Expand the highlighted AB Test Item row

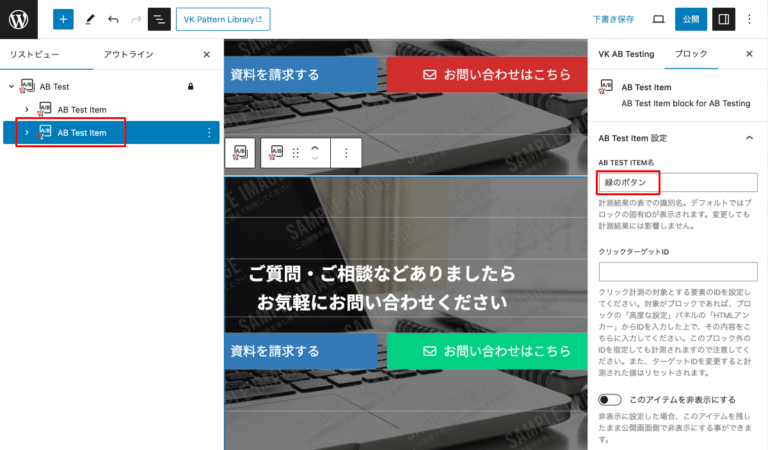pyautogui.click(x=27, y=133)
